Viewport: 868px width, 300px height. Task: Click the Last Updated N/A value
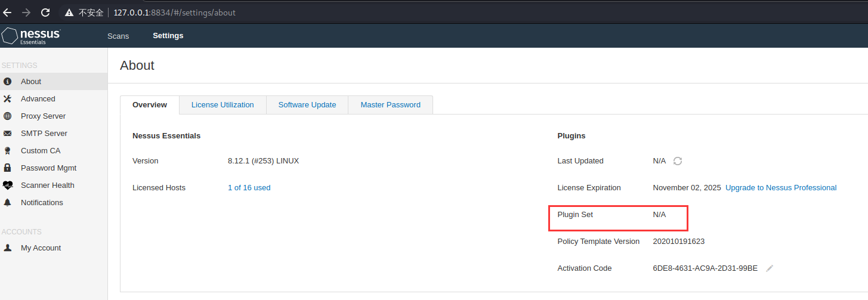point(659,161)
